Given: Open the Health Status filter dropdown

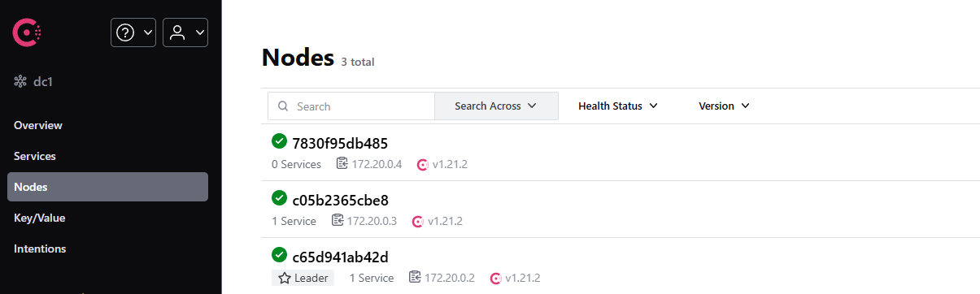Looking at the screenshot, I should pos(617,106).
